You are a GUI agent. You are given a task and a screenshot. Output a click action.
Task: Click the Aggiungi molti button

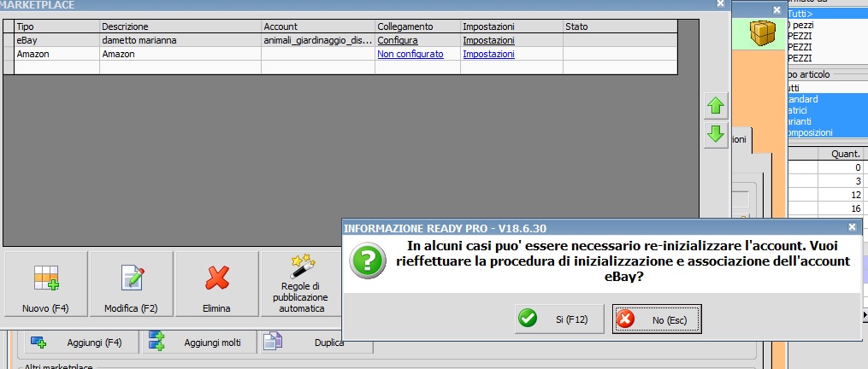pyautogui.click(x=200, y=343)
